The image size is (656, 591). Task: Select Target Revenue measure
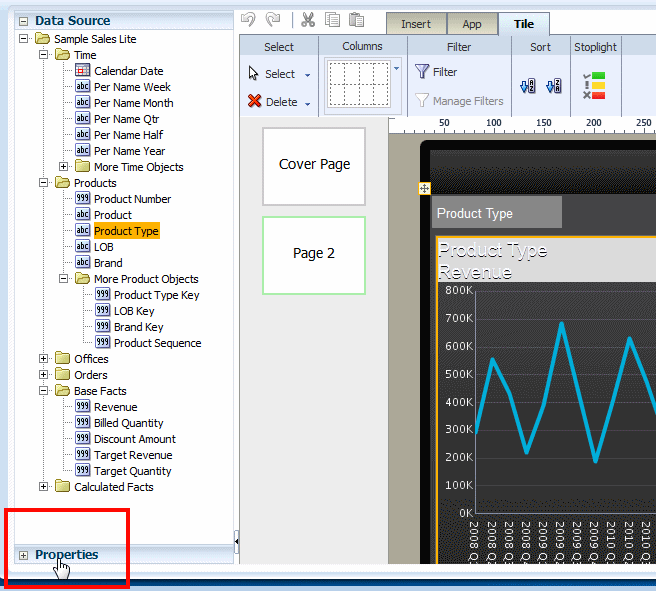133,455
